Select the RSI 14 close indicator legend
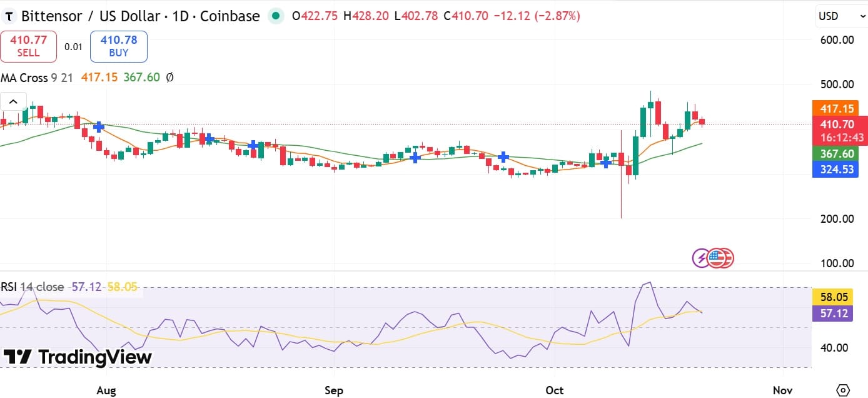Screen dimensions: 868x398 click(33, 287)
